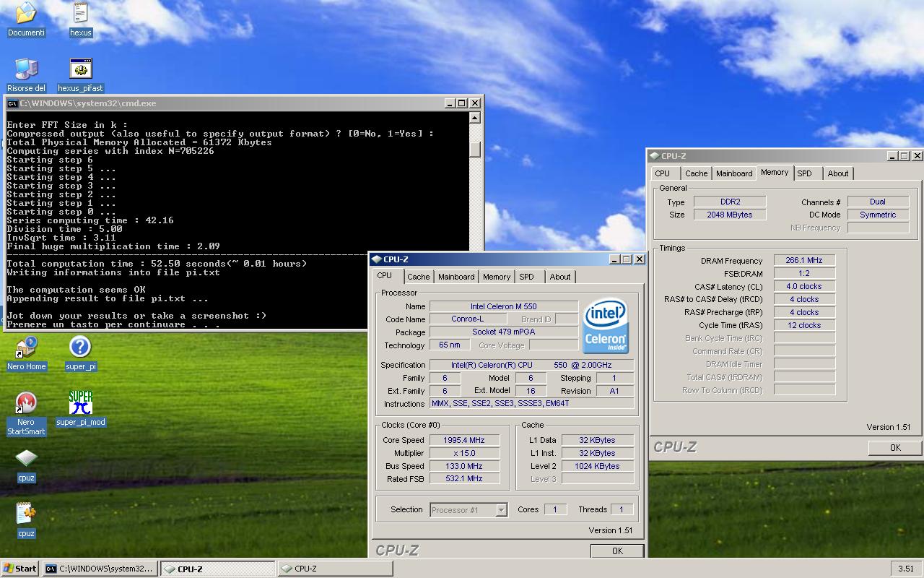Click the 3.51 clock in system tray
Image resolution: width=924 pixels, height=578 pixels.
pos(906,569)
